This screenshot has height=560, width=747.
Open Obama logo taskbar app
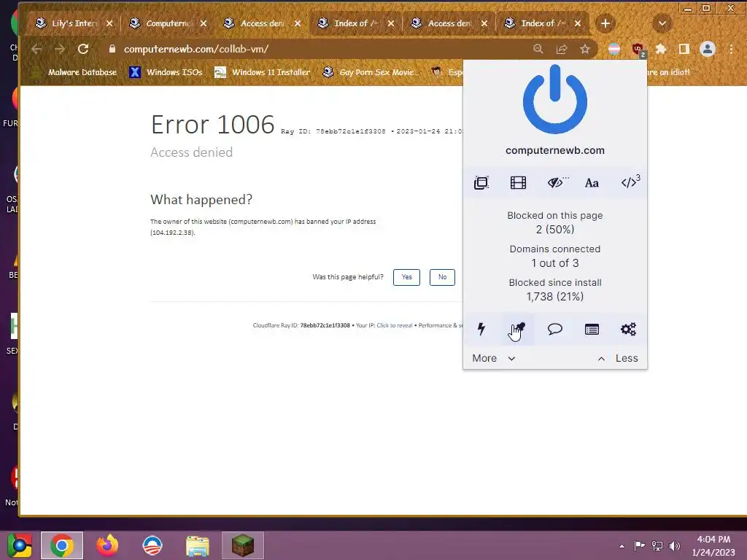coord(152,545)
